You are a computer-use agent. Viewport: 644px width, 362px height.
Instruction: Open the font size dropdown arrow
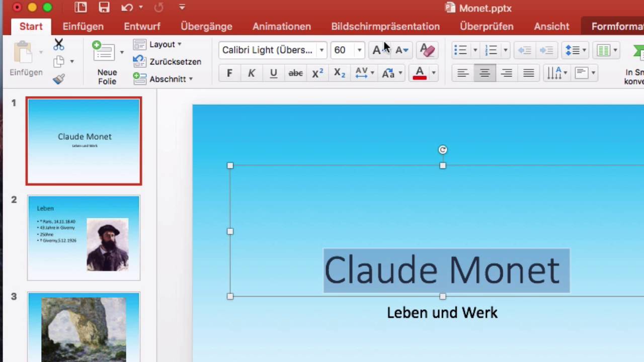[x=359, y=50]
